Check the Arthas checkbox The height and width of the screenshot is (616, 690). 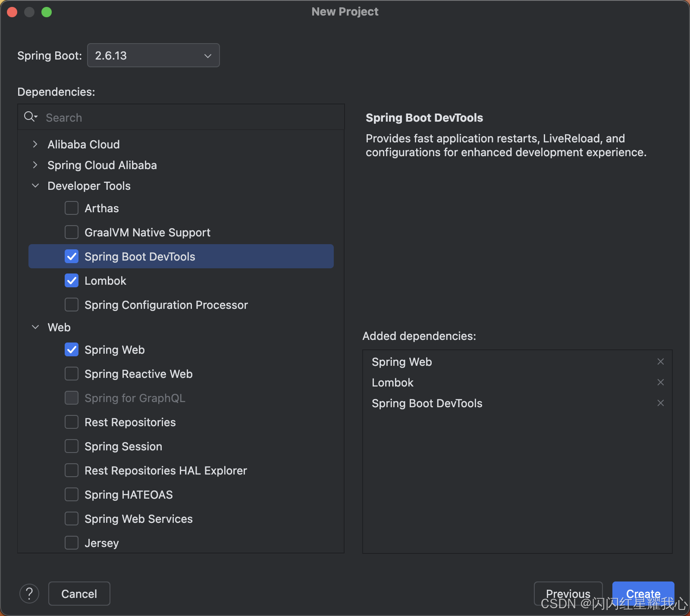point(72,208)
